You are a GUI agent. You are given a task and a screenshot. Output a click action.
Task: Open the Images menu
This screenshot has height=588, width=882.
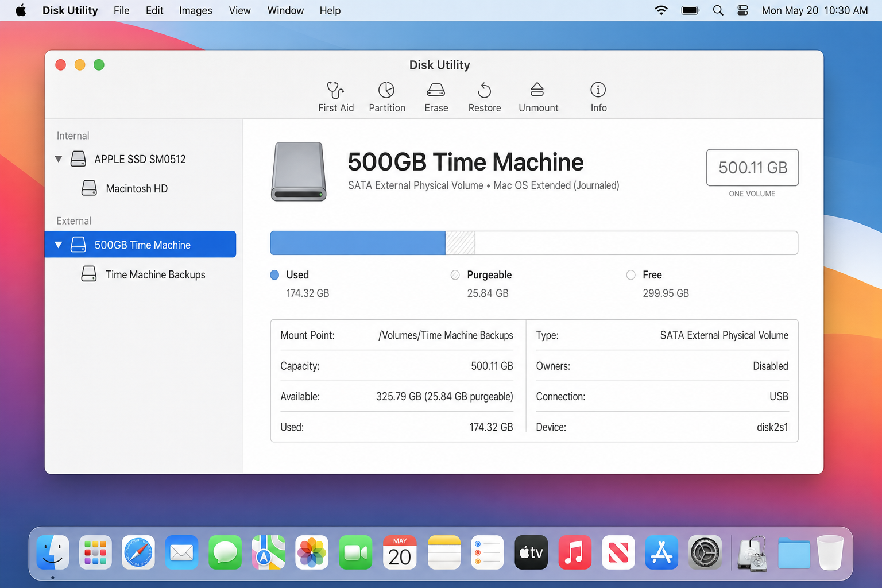pyautogui.click(x=195, y=10)
